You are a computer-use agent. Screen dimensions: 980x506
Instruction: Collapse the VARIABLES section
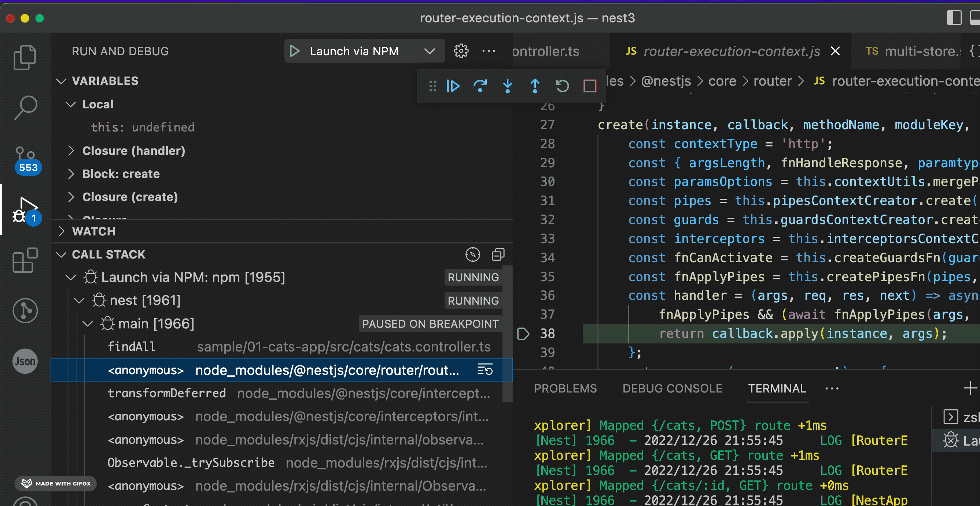point(61,81)
